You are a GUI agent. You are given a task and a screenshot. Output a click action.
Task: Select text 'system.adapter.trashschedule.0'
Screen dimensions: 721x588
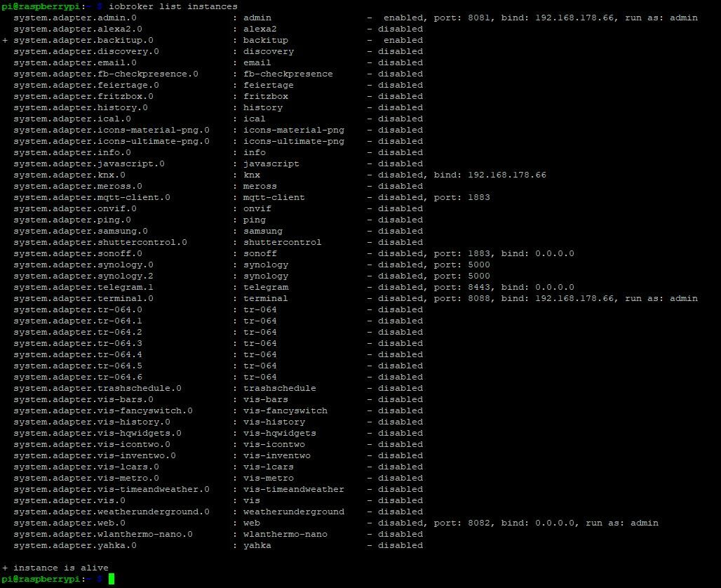click(97, 388)
